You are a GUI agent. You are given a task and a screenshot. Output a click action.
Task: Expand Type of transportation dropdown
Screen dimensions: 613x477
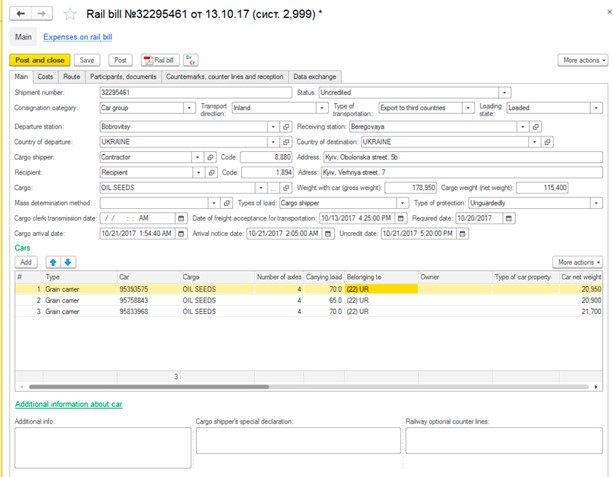[468, 108]
